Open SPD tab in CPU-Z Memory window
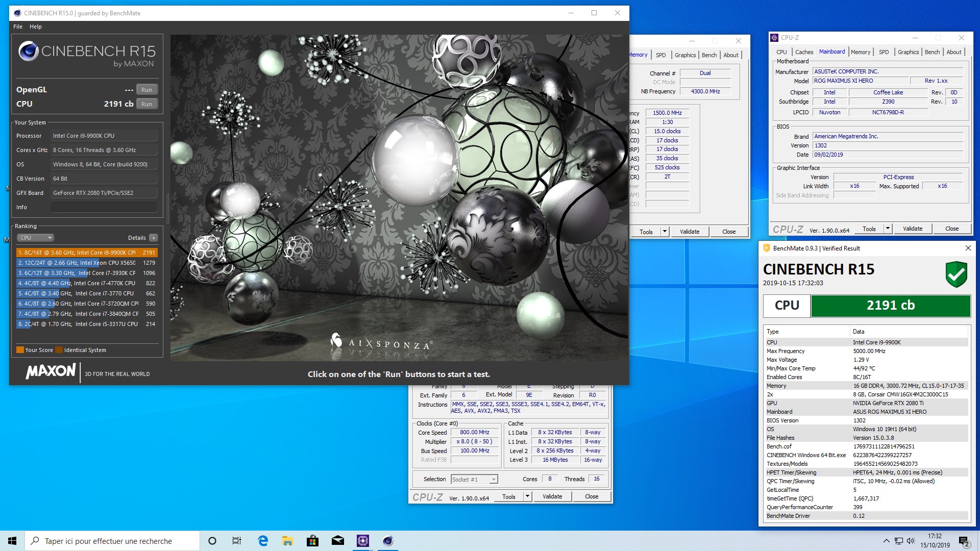 click(661, 55)
